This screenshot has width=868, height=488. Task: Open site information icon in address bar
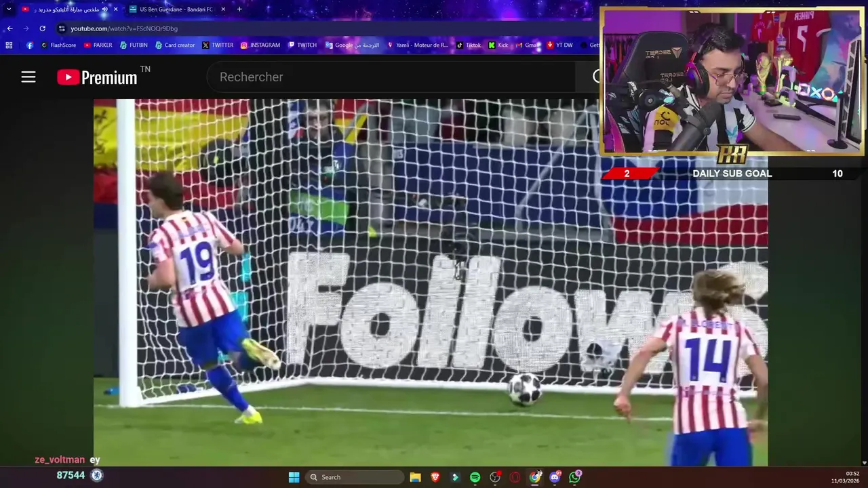click(x=62, y=28)
